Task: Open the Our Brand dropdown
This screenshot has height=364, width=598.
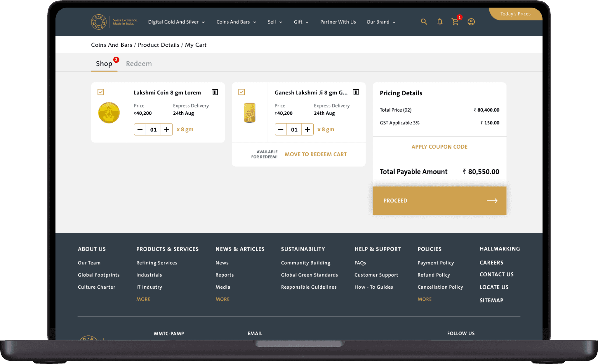Action: tap(381, 22)
